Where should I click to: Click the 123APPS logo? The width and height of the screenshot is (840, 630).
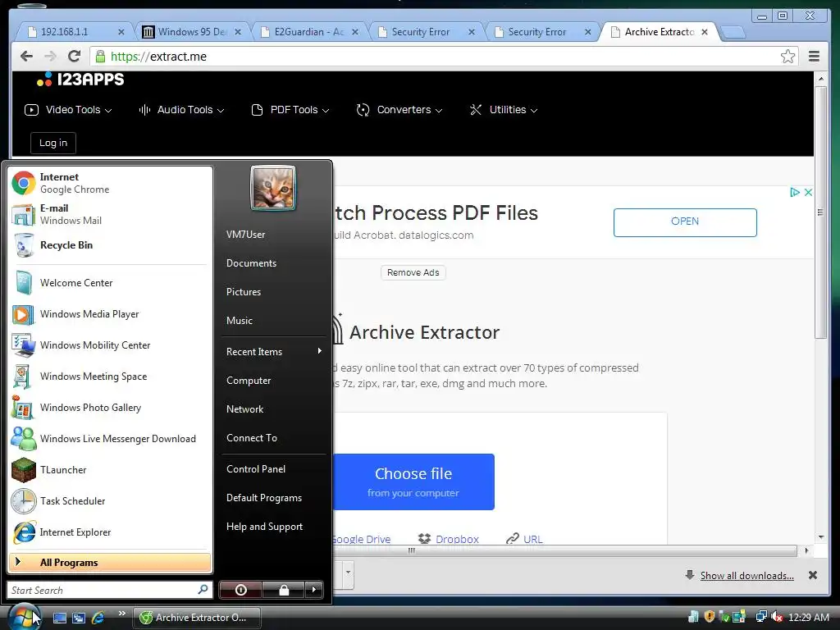point(80,80)
